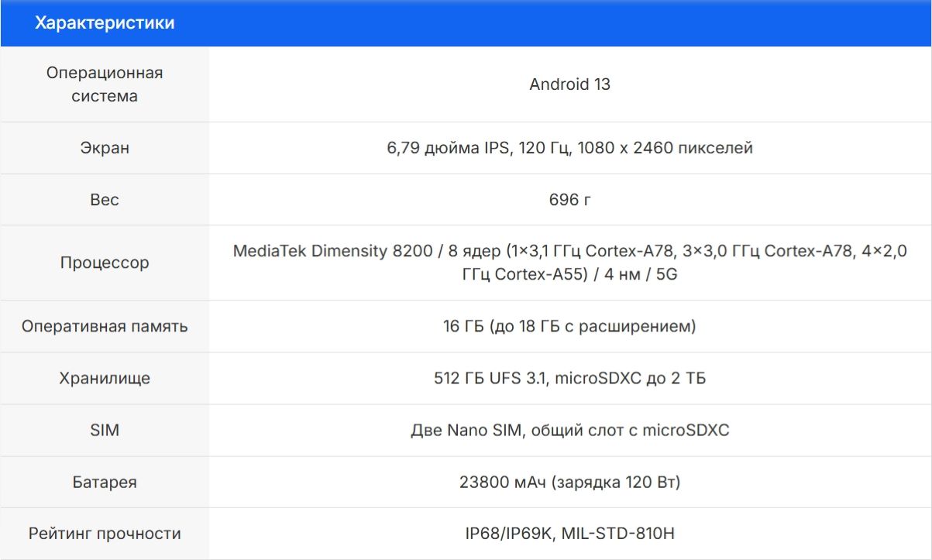Image resolution: width=932 pixels, height=560 pixels.
Task: Select the Экран row label
Action: [104, 147]
